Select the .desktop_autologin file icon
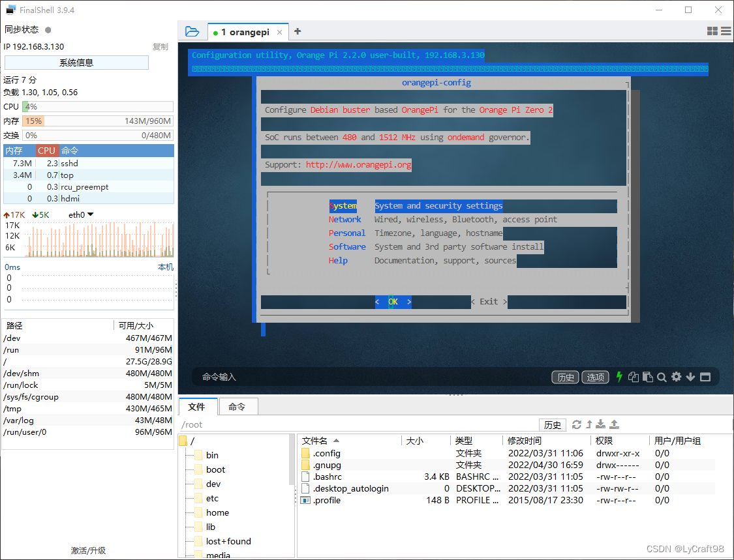Viewport: 734px width, 560px height. (x=306, y=488)
